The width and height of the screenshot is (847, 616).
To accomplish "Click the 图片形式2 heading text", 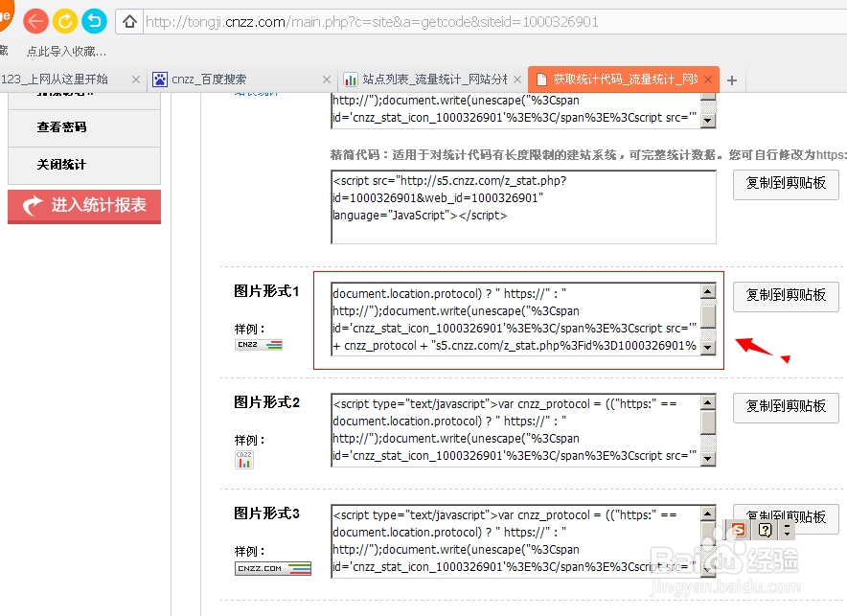I will tap(267, 402).
